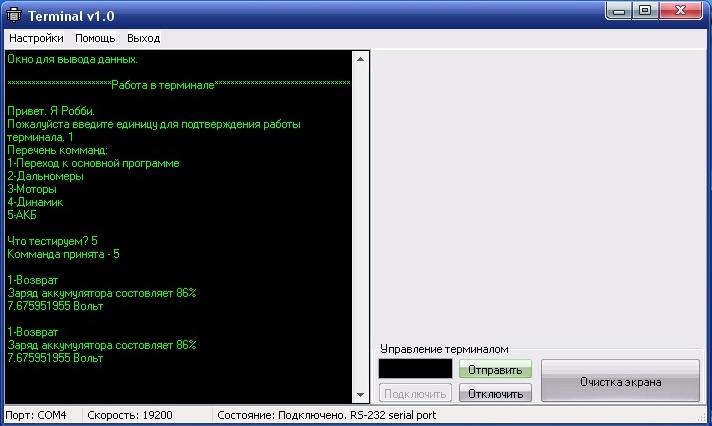Click the disabled Подключить button
This screenshot has width=712, height=426.
(415, 393)
